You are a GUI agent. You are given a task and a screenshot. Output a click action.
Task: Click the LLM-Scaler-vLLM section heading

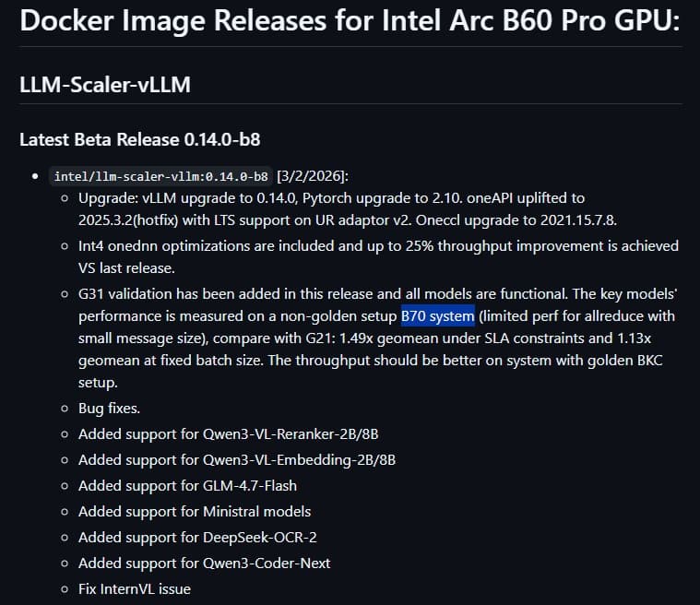point(104,85)
